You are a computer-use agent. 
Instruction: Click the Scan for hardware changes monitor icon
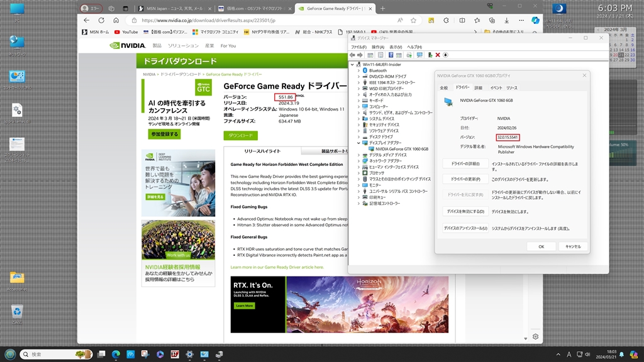point(419,55)
